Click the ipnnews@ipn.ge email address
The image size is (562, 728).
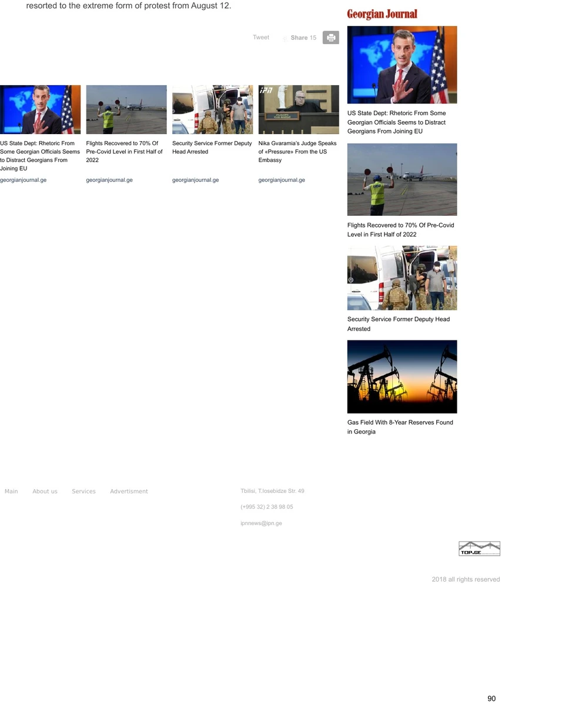[261, 523]
